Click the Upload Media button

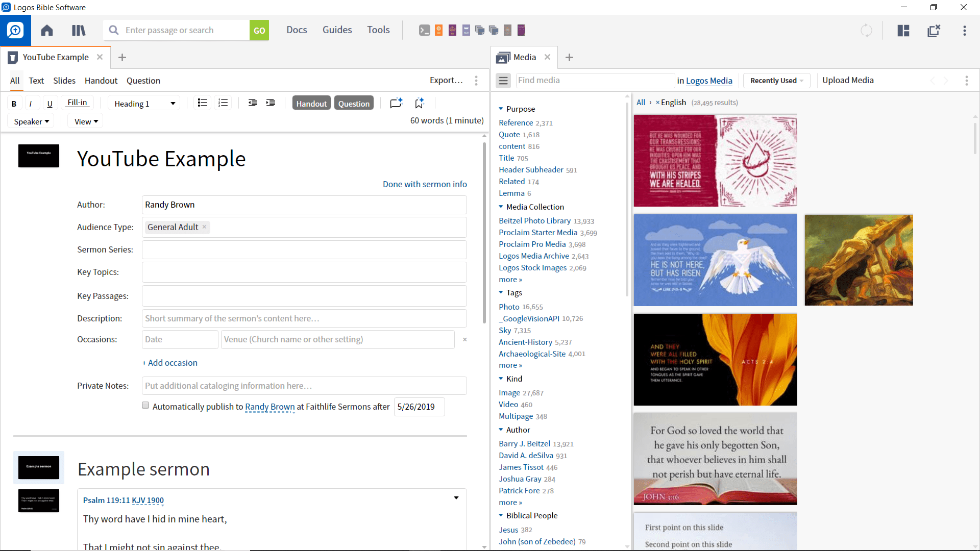(x=848, y=80)
